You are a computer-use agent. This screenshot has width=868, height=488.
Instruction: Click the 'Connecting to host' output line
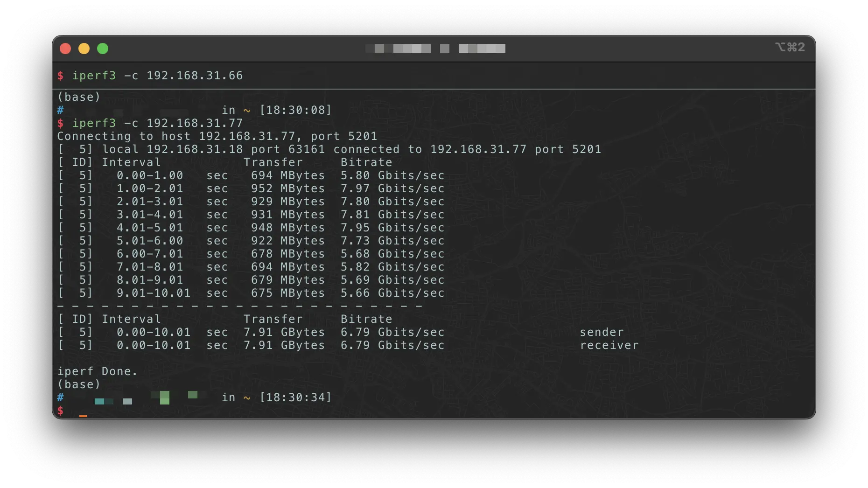[217, 136]
